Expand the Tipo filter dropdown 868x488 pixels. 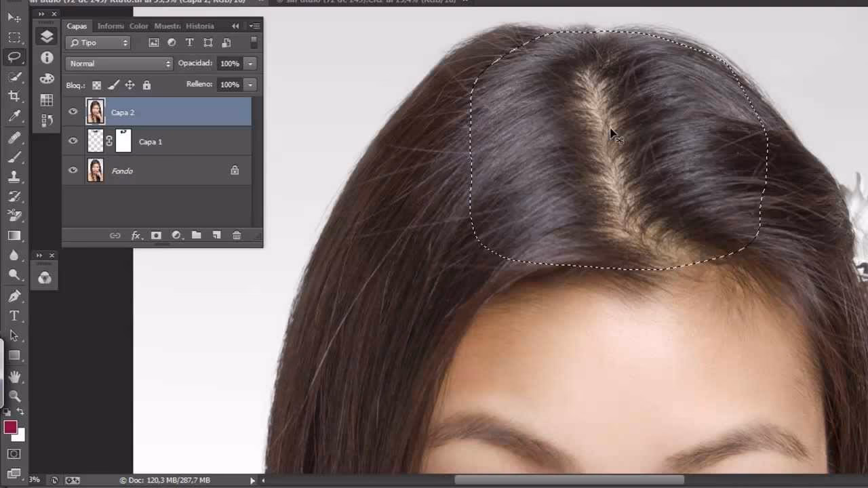(125, 42)
